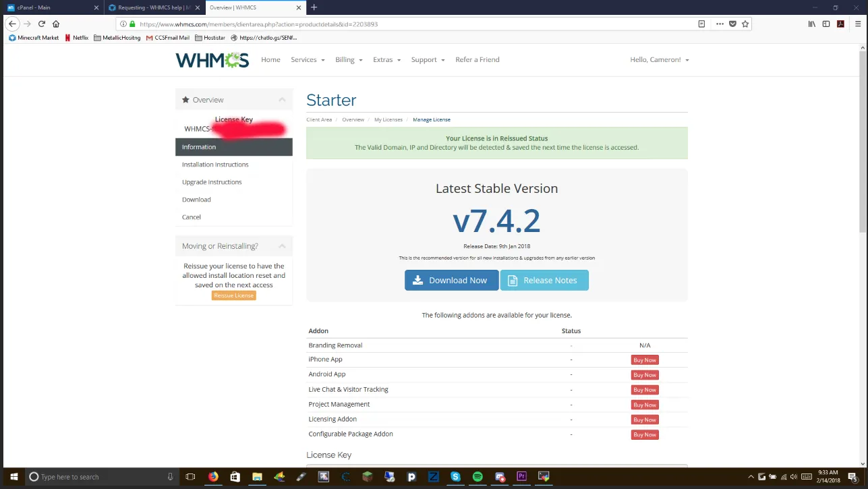Click the Type here to search box
Viewport: 868px width, 489px height.
[102, 477]
